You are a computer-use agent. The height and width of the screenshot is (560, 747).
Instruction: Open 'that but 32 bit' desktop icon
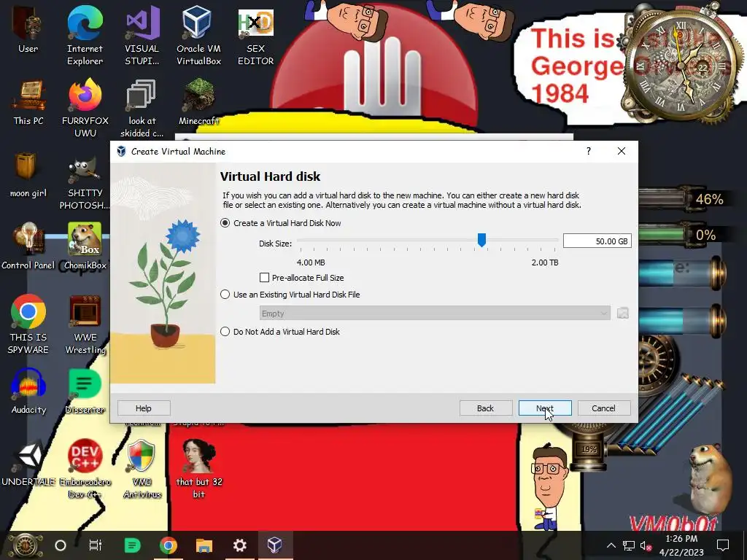198,469
